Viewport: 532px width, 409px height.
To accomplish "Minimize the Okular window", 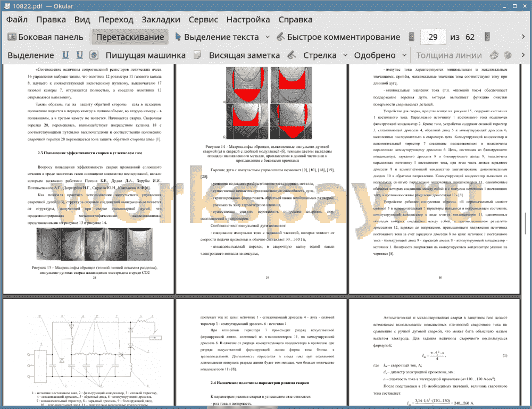I will pyautogui.click(x=504, y=6).
